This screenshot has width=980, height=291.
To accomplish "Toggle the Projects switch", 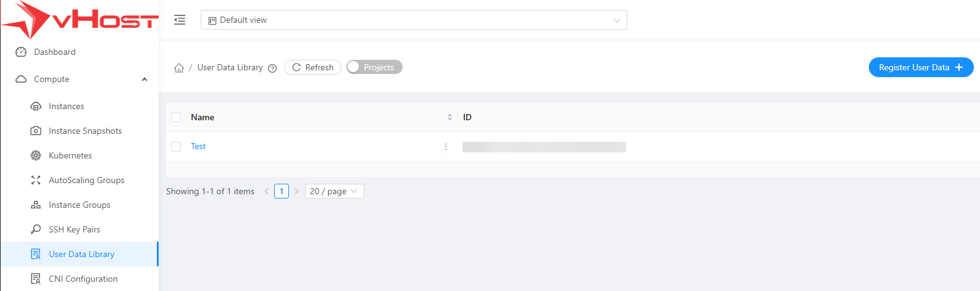I will [x=374, y=67].
